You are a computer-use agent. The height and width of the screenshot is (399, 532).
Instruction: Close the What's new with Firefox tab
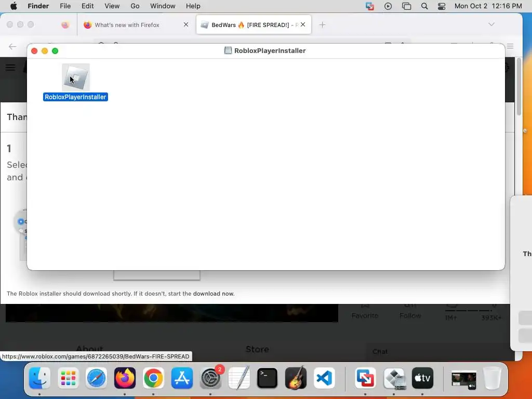click(186, 24)
